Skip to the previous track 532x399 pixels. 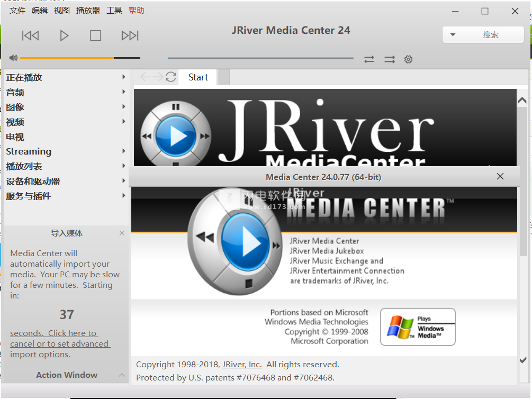30,35
